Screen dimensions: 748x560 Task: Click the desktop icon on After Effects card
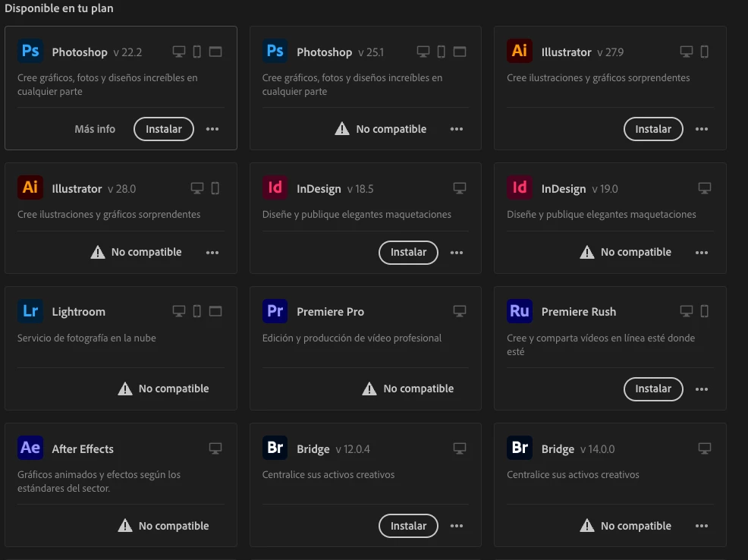tap(215, 448)
